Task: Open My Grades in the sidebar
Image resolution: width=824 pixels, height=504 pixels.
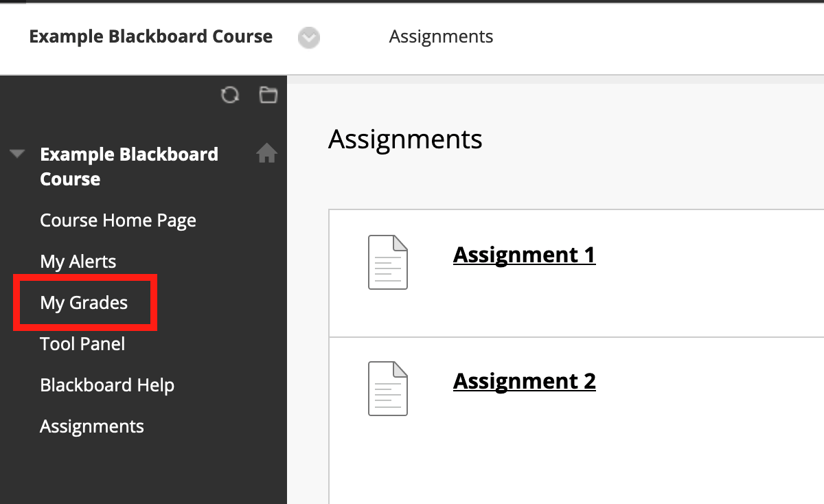Action: tap(84, 303)
